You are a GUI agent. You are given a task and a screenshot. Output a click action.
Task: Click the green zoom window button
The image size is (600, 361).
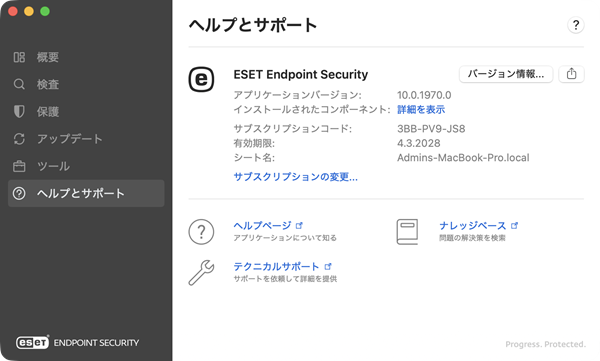coord(45,11)
